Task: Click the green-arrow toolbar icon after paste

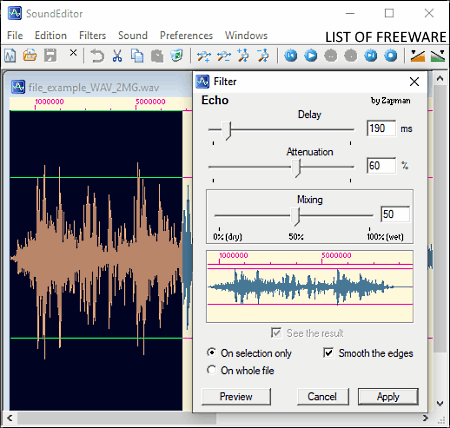Action: coord(177,55)
